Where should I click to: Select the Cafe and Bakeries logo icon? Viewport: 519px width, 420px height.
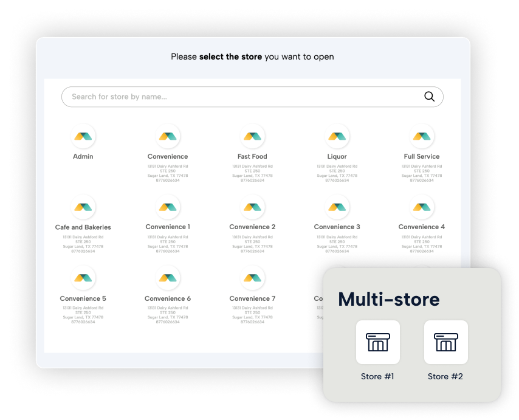pos(83,207)
